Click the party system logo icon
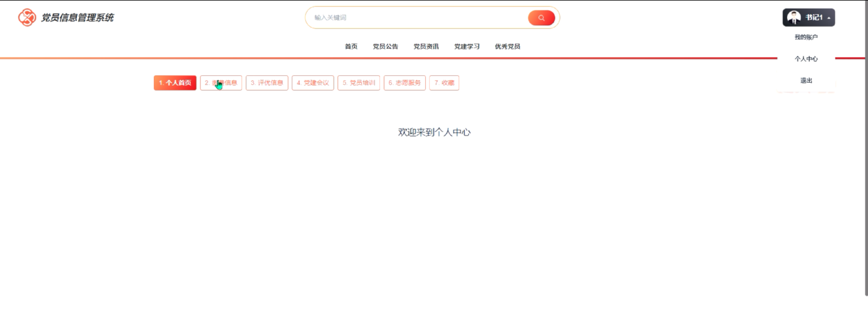The height and width of the screenshot is (330, 868). pos(27,18)
